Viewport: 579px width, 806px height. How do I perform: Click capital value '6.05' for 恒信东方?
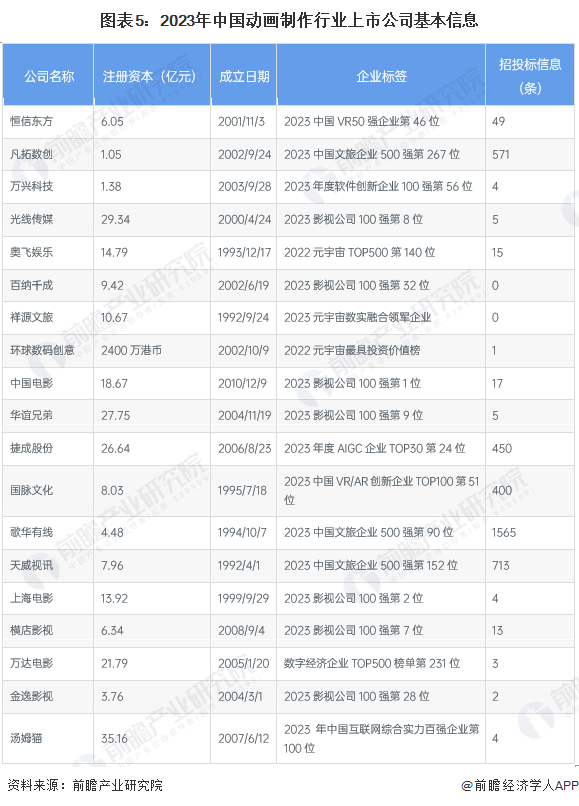[x=112, y=121]
